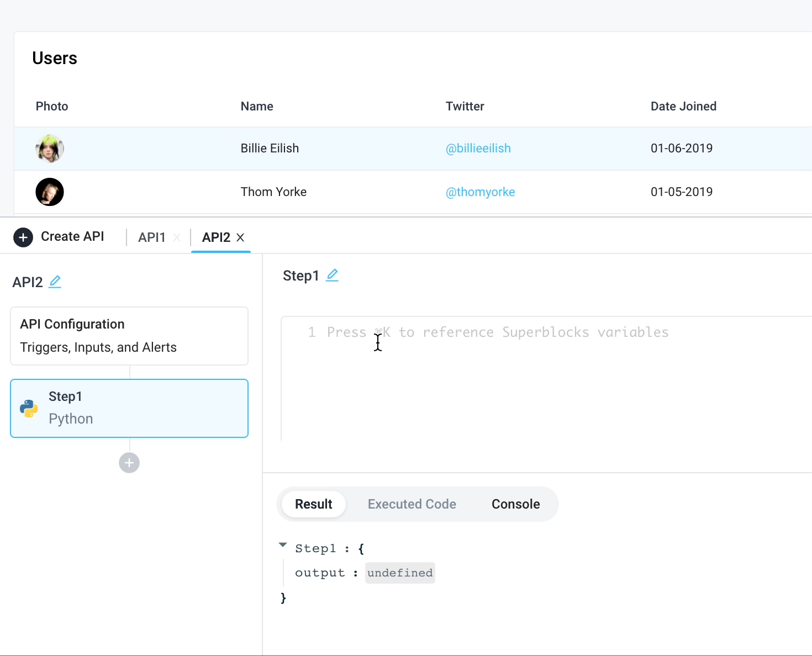Click the Python logo in Step1 card
The height and width of the screenshot is (656, 812).
(x=29, y=408)
